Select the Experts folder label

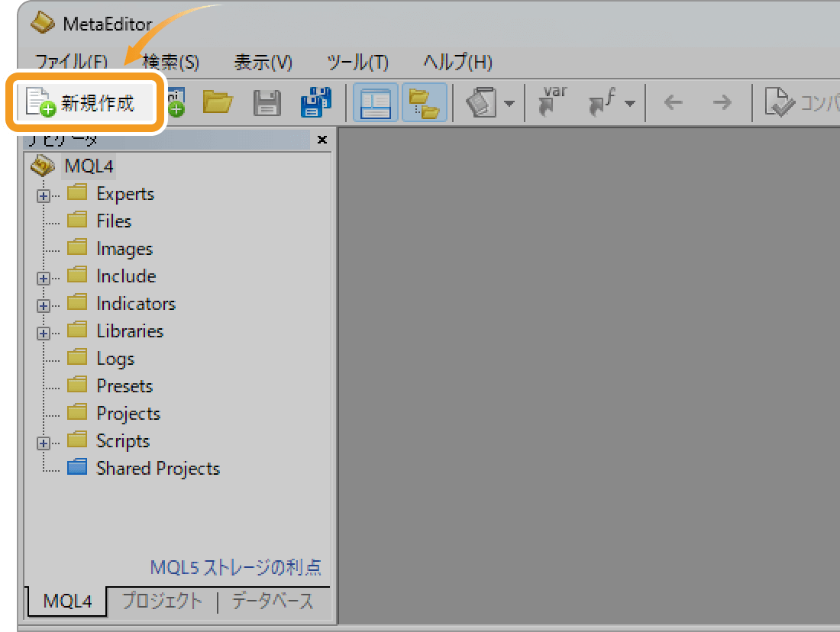click(x=125, y=194)
